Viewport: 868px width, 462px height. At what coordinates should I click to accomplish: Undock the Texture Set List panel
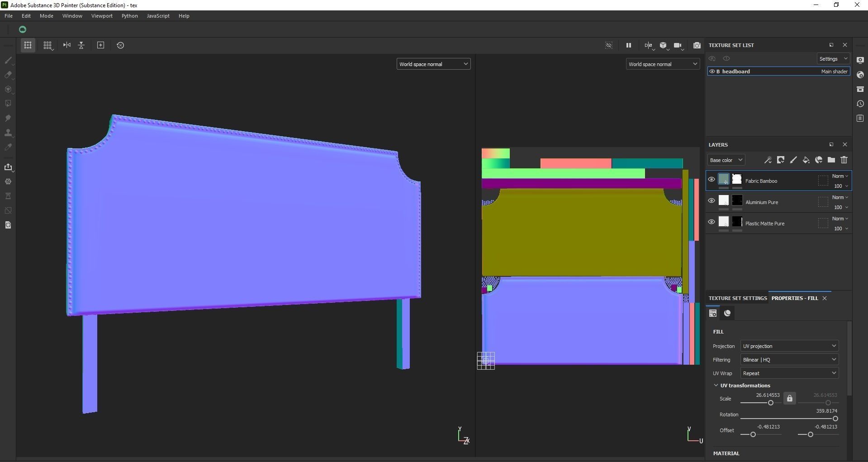[831, 45]
